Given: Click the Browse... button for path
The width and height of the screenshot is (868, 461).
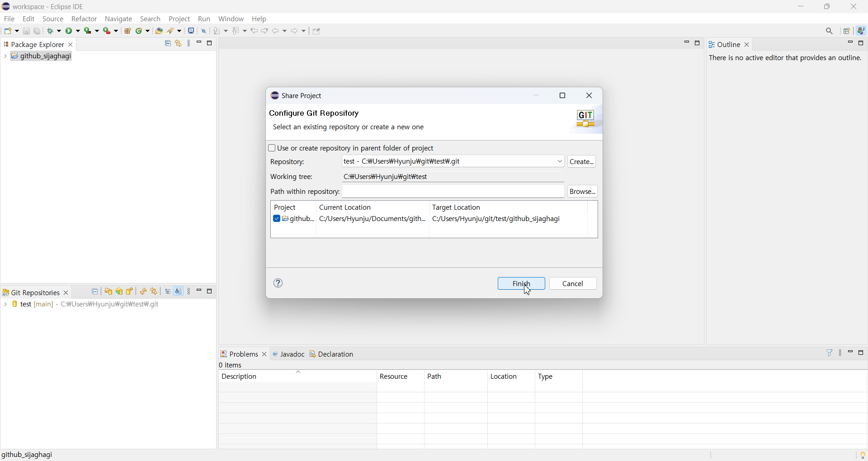Looking at the screenshot, I should 583,192.
